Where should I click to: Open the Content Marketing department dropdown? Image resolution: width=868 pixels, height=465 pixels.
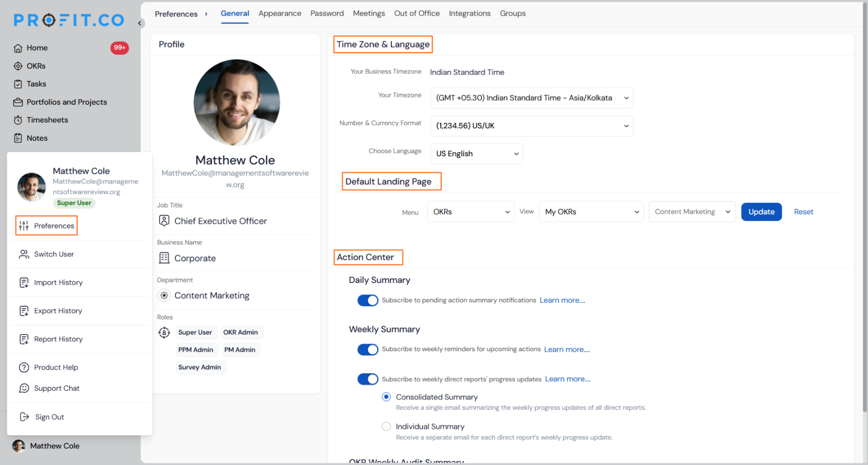(x=692, y=212)
